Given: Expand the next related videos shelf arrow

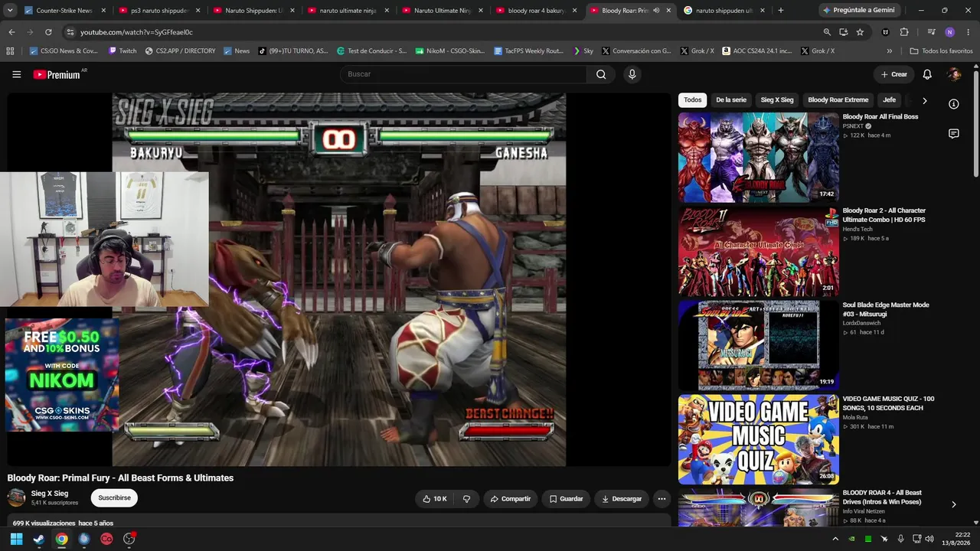Looking at the screenshot, I should click(x=953, y=504).
